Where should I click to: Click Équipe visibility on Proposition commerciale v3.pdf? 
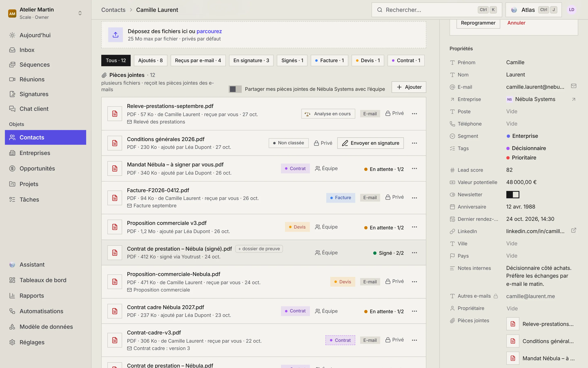coord(326,227)
